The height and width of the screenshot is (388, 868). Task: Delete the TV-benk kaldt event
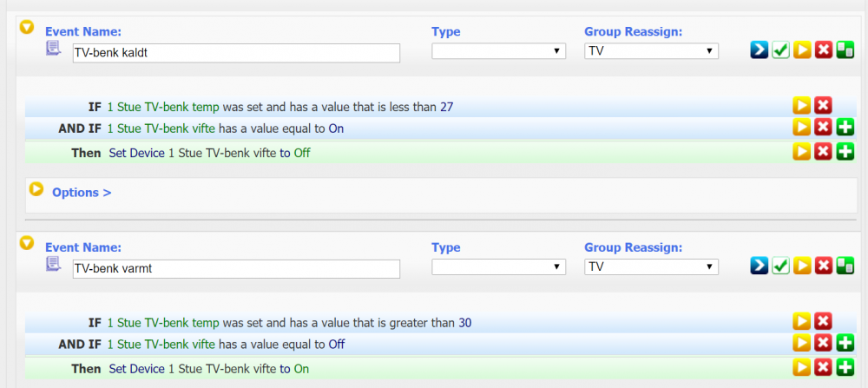(824, 51)
